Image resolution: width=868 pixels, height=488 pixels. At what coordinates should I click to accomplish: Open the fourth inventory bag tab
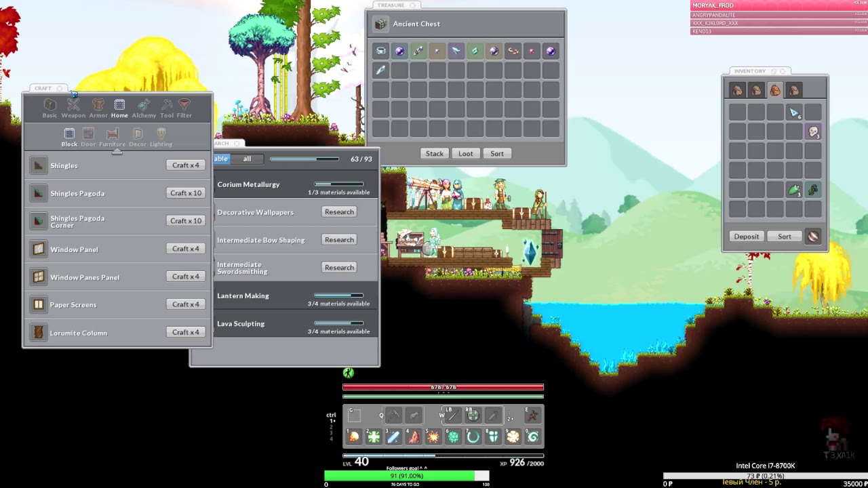(794, 90)
